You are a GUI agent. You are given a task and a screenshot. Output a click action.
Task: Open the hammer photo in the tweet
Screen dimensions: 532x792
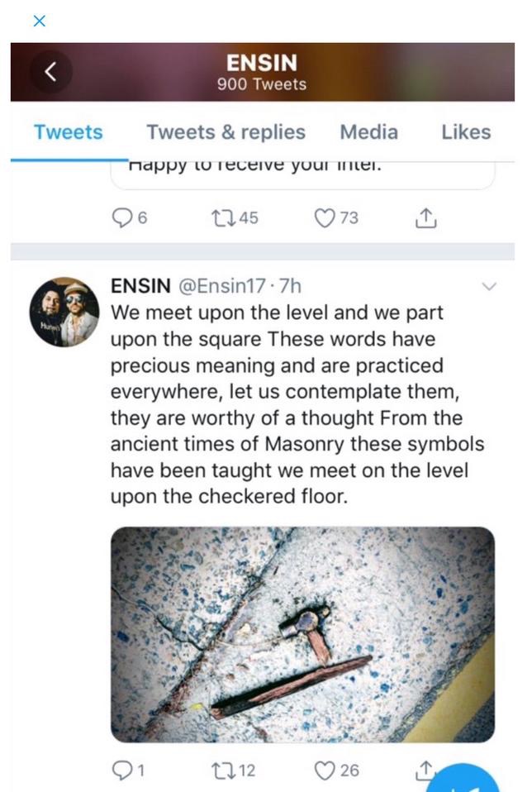tap(302, 634)
